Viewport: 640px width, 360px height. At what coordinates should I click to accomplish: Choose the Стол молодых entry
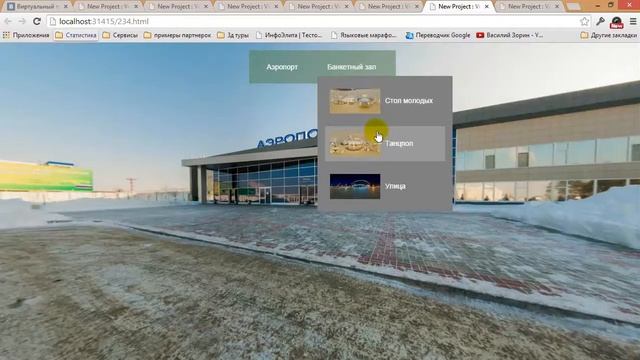(x=385, y=100)
